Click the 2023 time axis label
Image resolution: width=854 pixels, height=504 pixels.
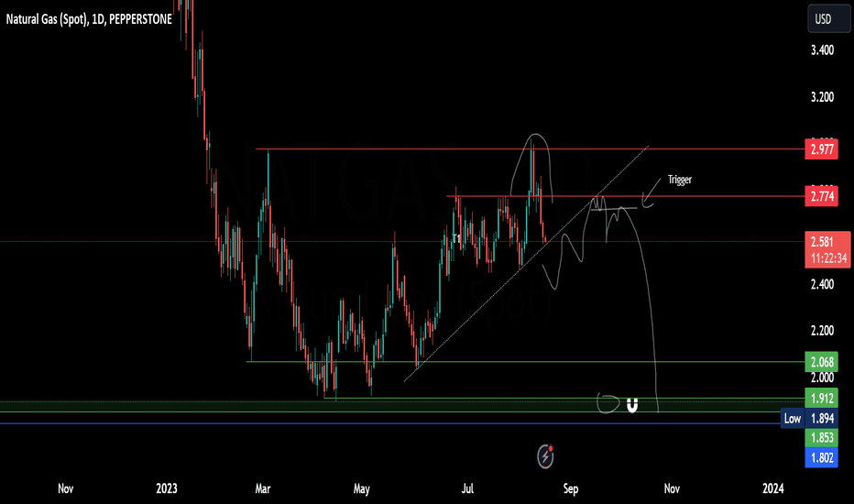(x=167, y=488)
